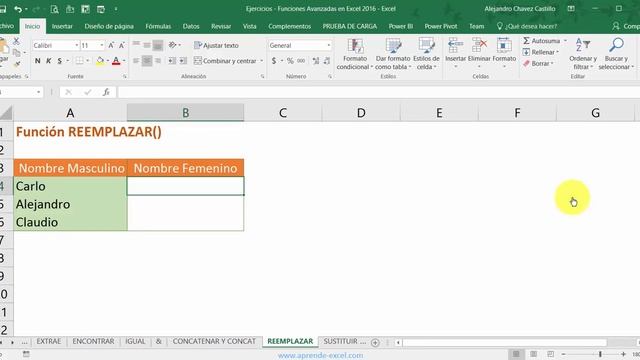Click the Eliminar cells icon
Image resolution: width=640 pixels, height=360 pixels.
(479, 45)
